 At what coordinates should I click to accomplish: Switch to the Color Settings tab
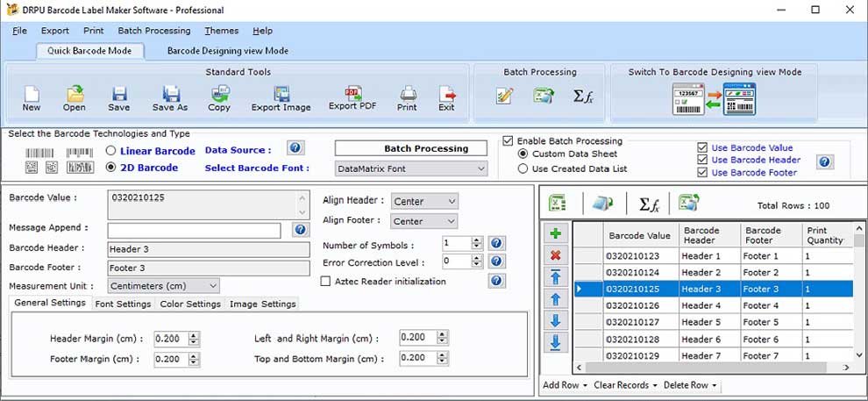pyautogui.click(x=190, y=304)
